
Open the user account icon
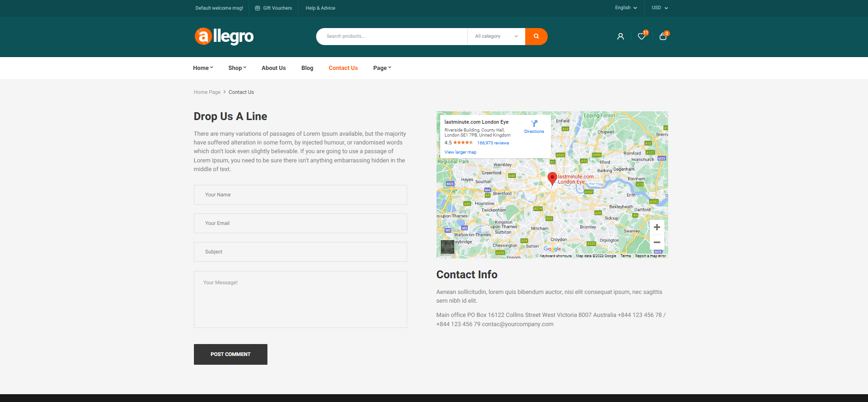coord(620,36)
